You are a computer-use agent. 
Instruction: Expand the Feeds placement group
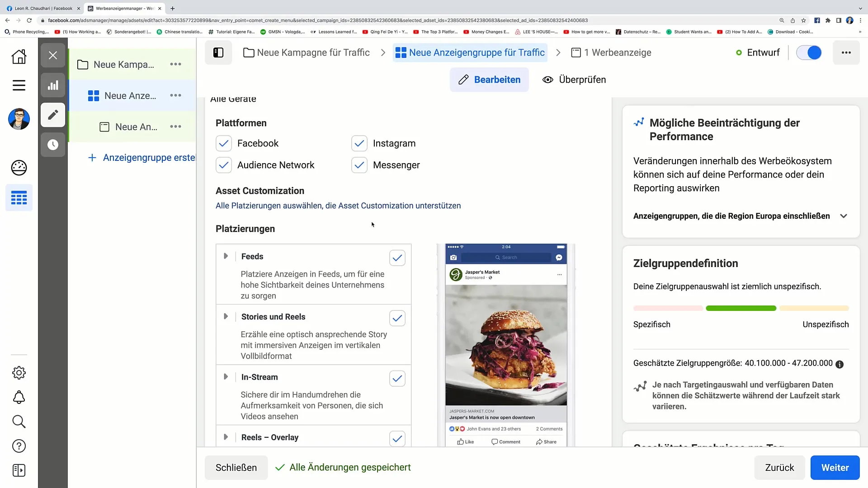coord(226,256)
